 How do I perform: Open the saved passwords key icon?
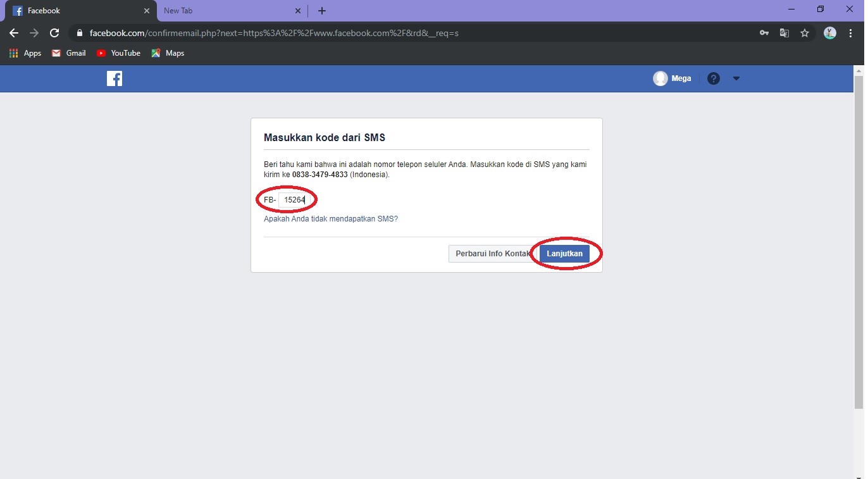(764, 33)
